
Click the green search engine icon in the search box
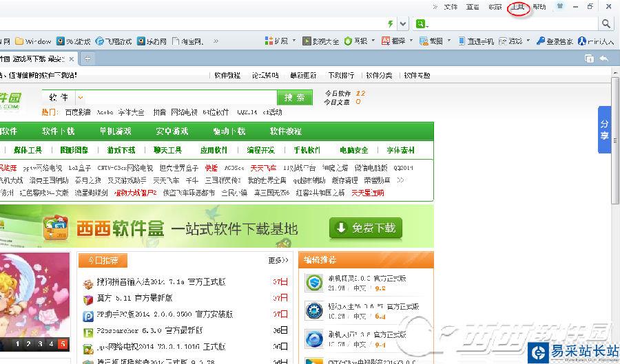coord(420,24)
